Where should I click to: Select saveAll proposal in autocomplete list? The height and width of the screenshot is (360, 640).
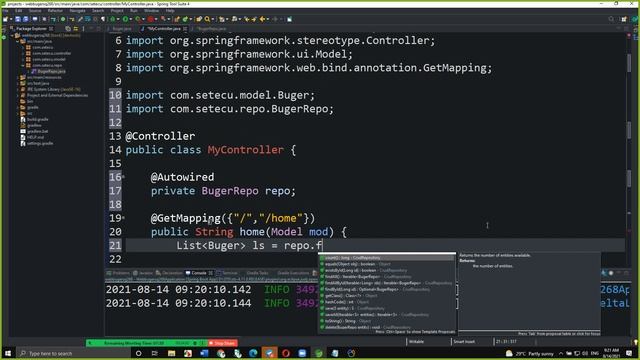click(x=387, y=315)
